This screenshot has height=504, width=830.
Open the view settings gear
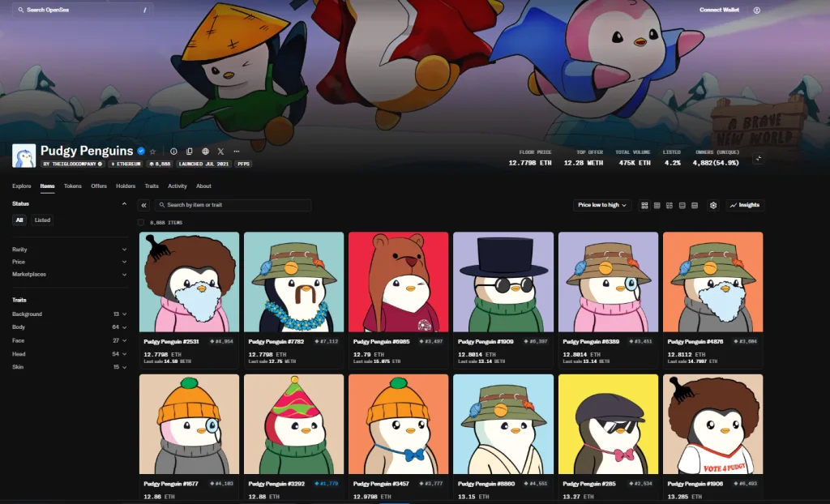[x=713, y=206]
